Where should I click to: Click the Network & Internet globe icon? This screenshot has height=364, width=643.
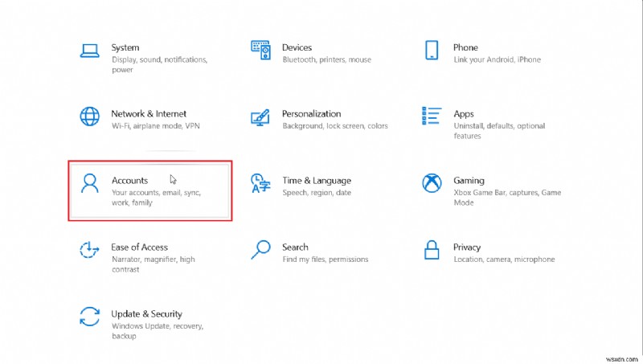coord(89,117)
